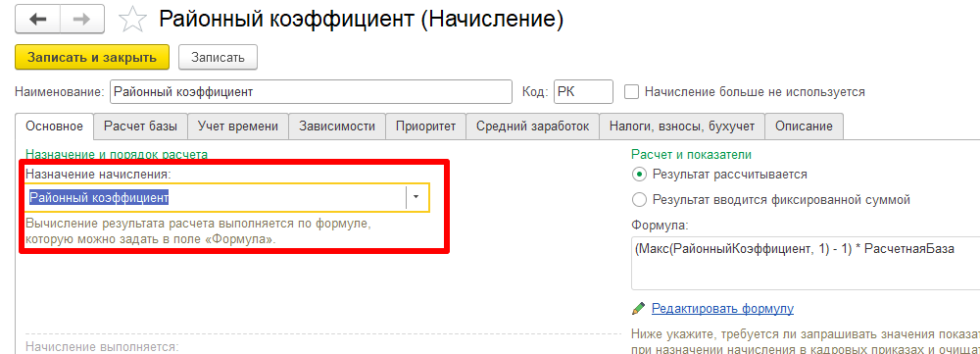Toggle Начисление больше не используется checkbox

pos(632,92)
